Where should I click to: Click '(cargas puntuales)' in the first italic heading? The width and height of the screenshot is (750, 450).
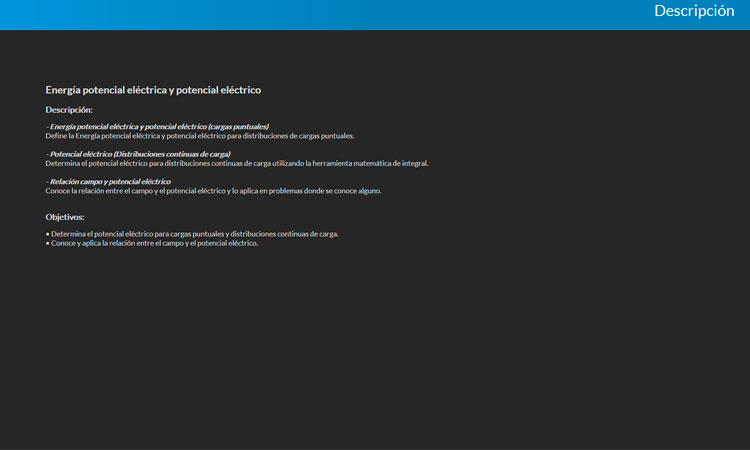tap(238, 127)
